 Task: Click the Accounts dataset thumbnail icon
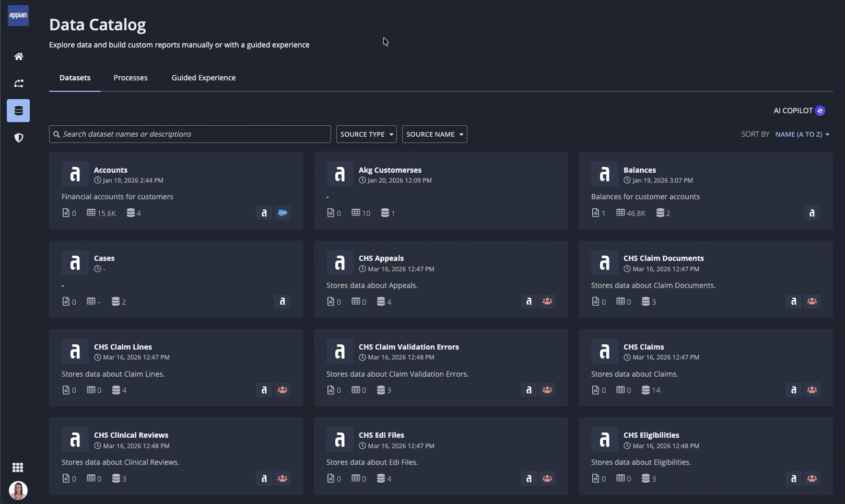point(75,174)
